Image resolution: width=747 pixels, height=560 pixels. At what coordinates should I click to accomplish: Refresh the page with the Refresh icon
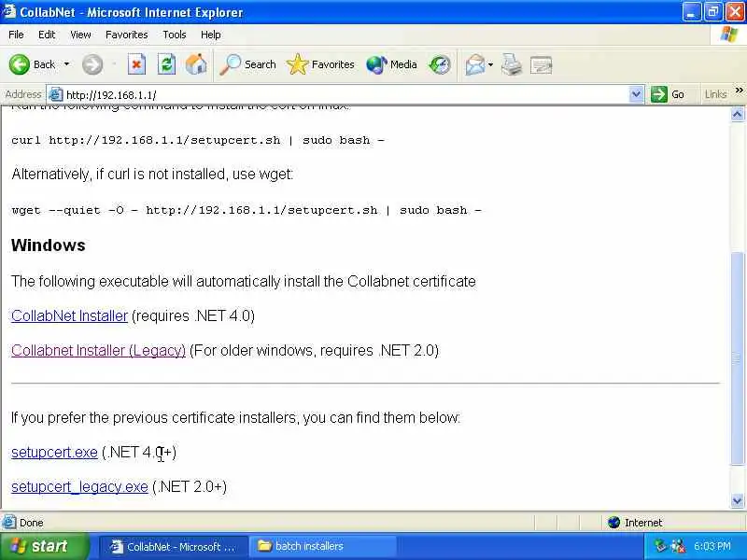pyautogui.click(x=166, y=64)
